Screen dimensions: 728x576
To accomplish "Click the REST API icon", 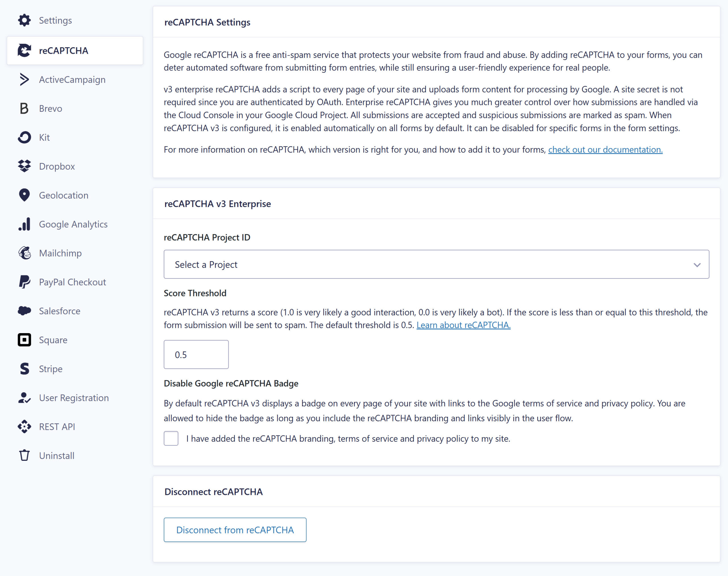I will tap(24, 427).
